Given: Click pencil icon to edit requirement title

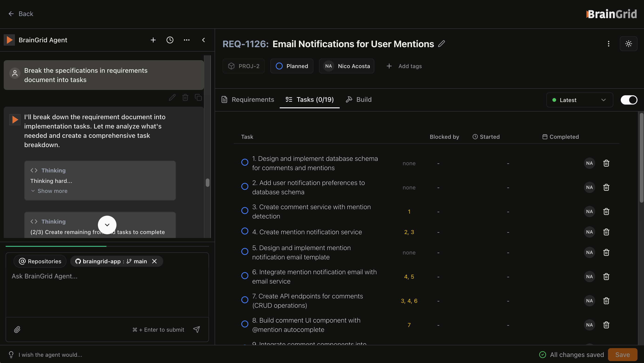Looking at the screenshot, I should [x=442, y=44].
